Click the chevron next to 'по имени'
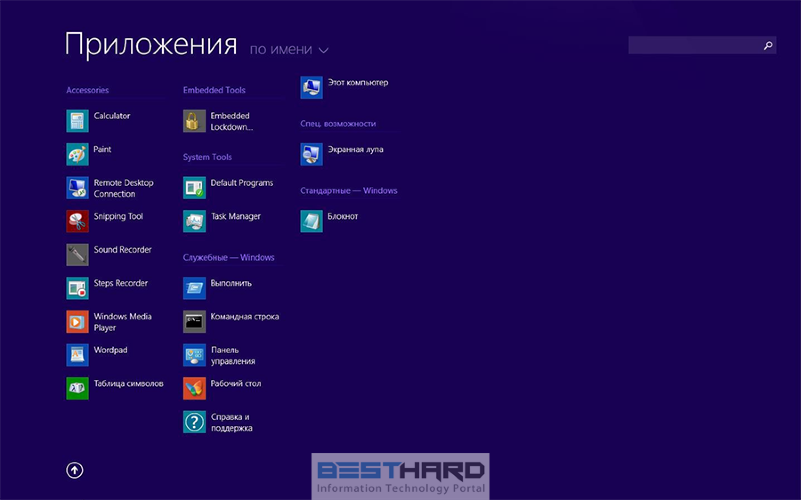The width and height of the screenshot is (801, 500). pyautogui.click(x=323, y=50)
